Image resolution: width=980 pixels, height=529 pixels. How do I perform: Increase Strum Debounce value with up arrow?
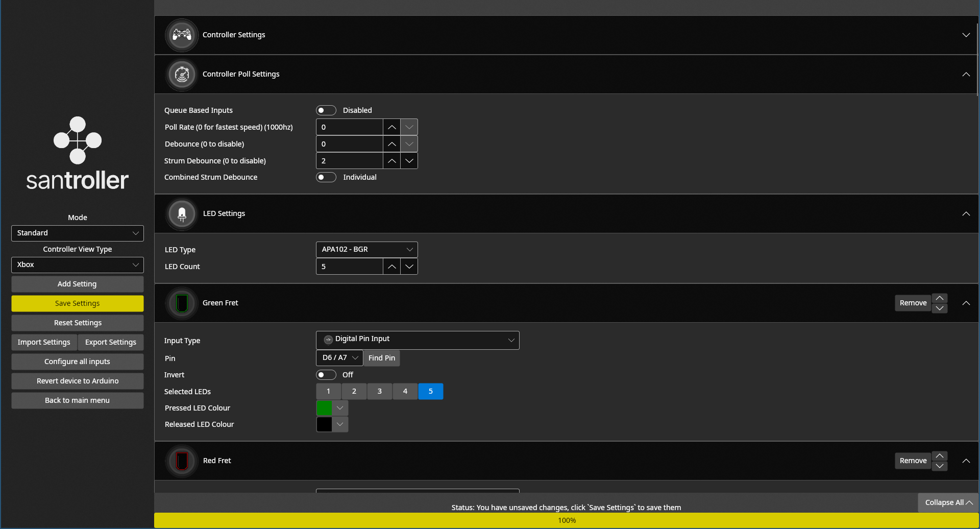point(391,161)
